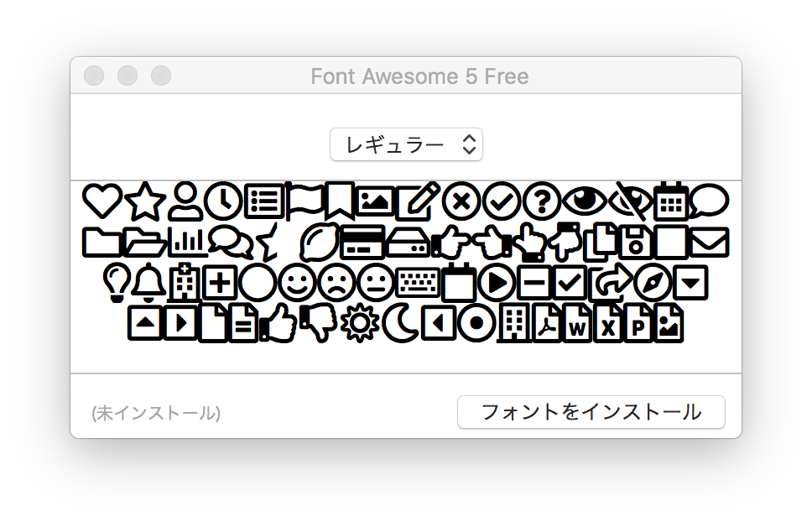812x522 pixels.
Task: Click the フォントをインストール button
Action: 591,412
